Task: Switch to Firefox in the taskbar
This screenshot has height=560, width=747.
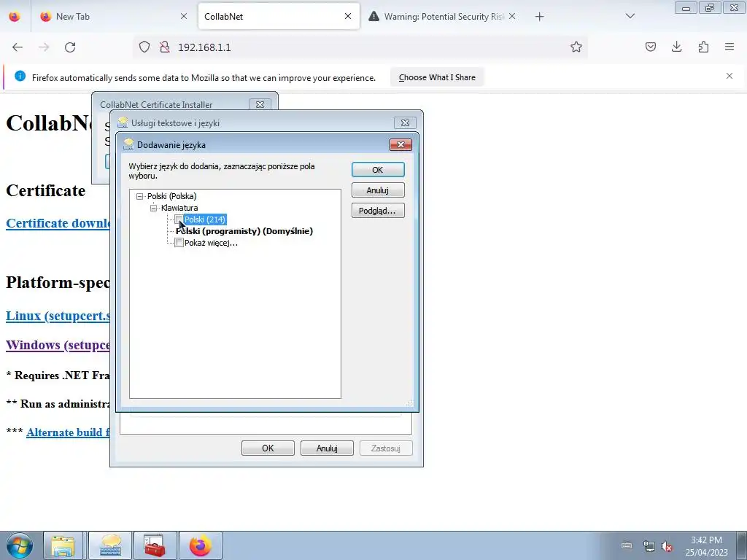Action: pyautogui.click(x=200, y=545)
